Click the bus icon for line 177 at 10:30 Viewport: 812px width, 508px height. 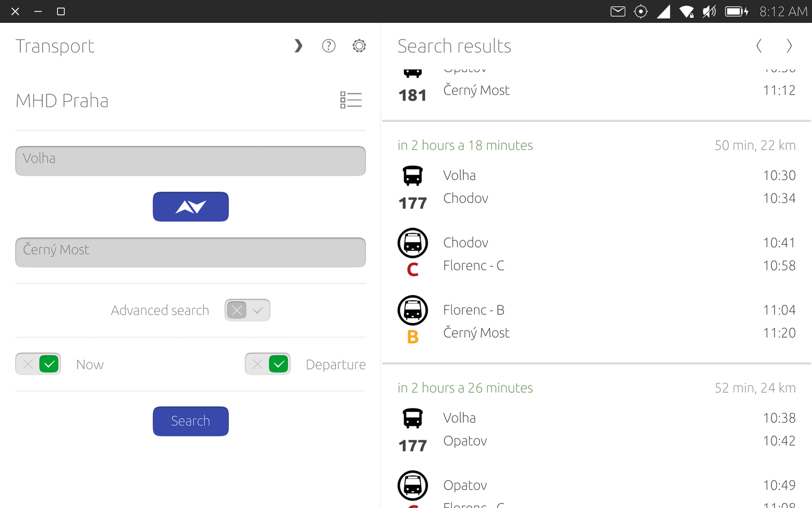tap(413, 176)
